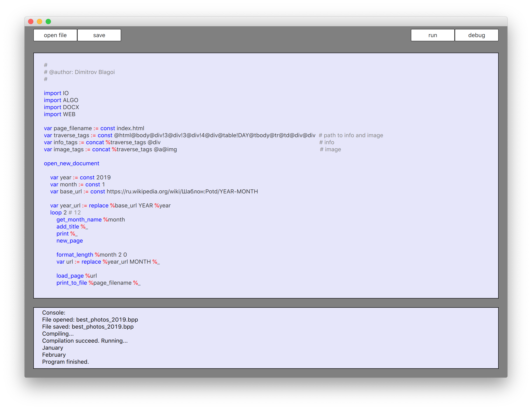The width and height of the screenshot is (532, 410).
Task: Click the 'open_new_document' statement
Action: 72,164
